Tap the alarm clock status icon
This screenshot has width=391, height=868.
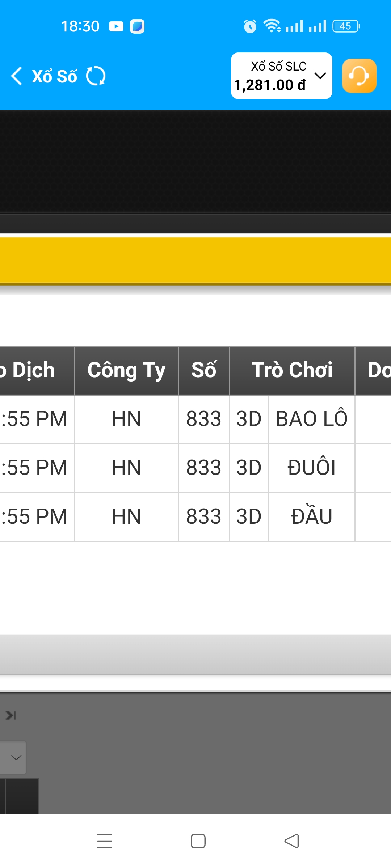[x=250, y=26]
